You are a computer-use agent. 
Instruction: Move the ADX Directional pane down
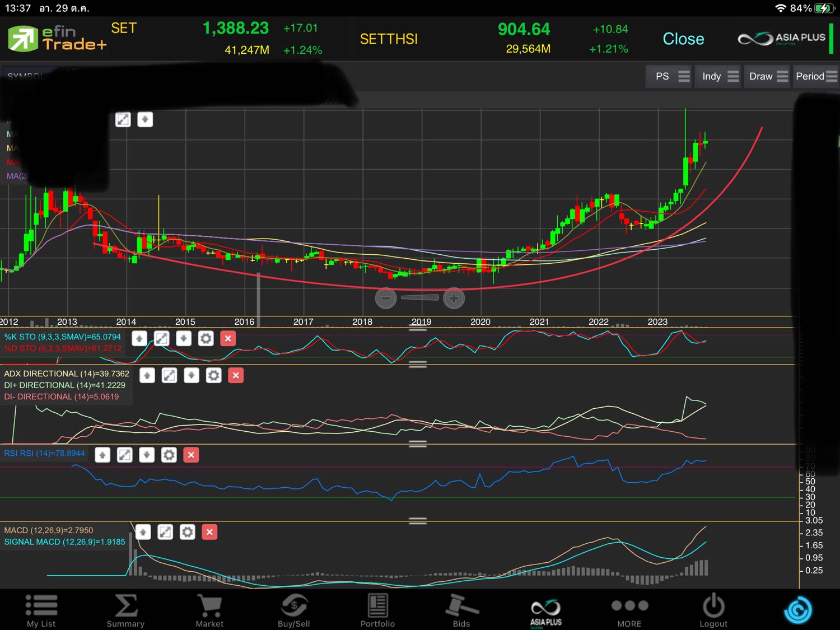click(x=192, y=375)
